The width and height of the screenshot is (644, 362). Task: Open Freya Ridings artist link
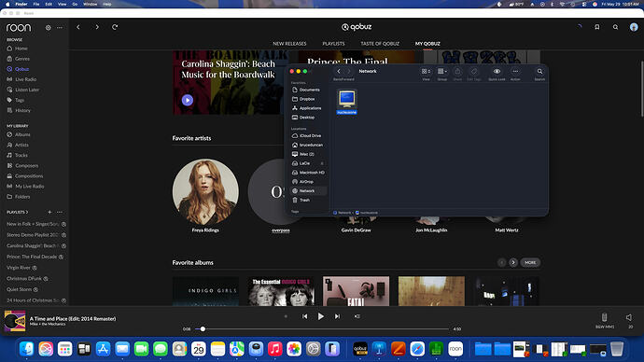click(205, 230)
